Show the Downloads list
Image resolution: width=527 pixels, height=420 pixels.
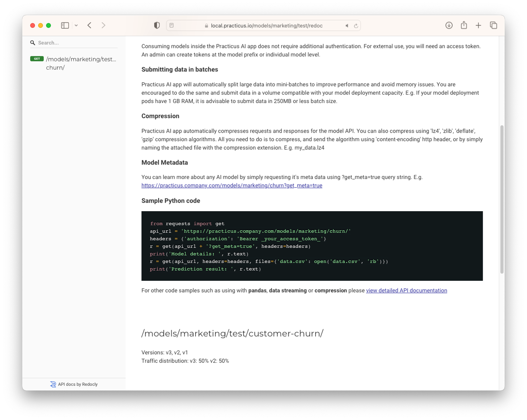point(449,25)
